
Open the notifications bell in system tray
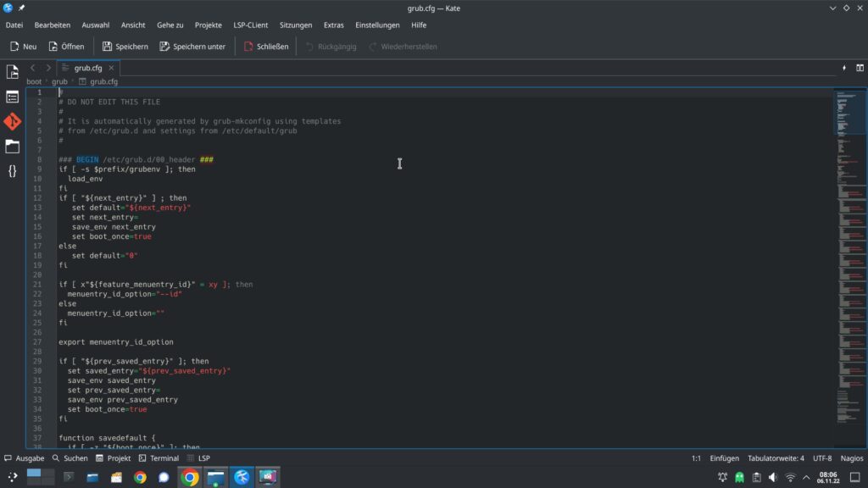pyautogui.click(x=722, y=477)
